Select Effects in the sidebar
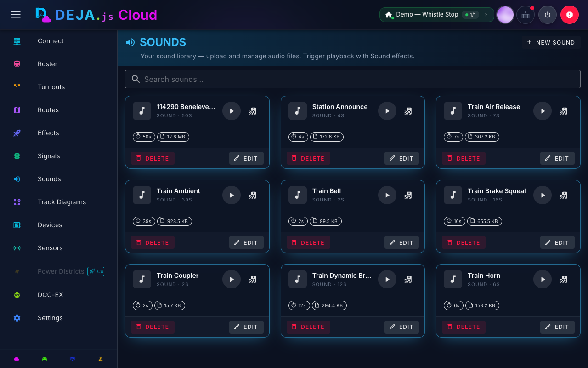The image size is (588, 368). tap(59, 133)
